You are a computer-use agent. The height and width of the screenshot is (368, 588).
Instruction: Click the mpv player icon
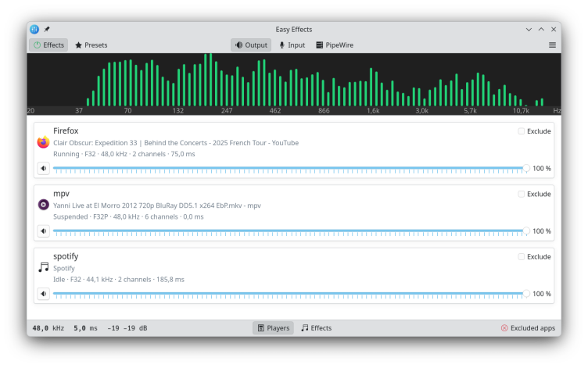point(44,205)
